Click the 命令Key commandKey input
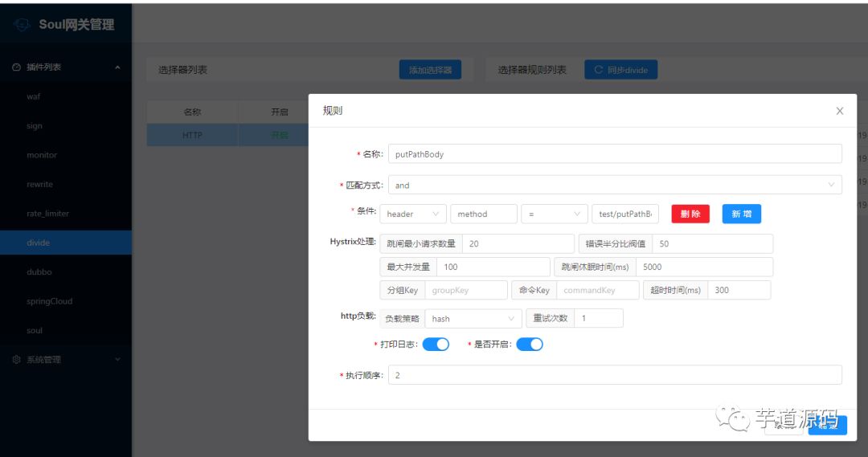This screenshot has height=457, width=868. (x=597, y=291)
